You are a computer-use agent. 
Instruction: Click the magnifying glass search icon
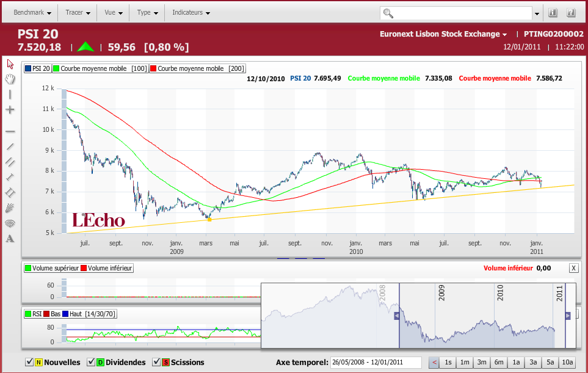pos(388,13)
